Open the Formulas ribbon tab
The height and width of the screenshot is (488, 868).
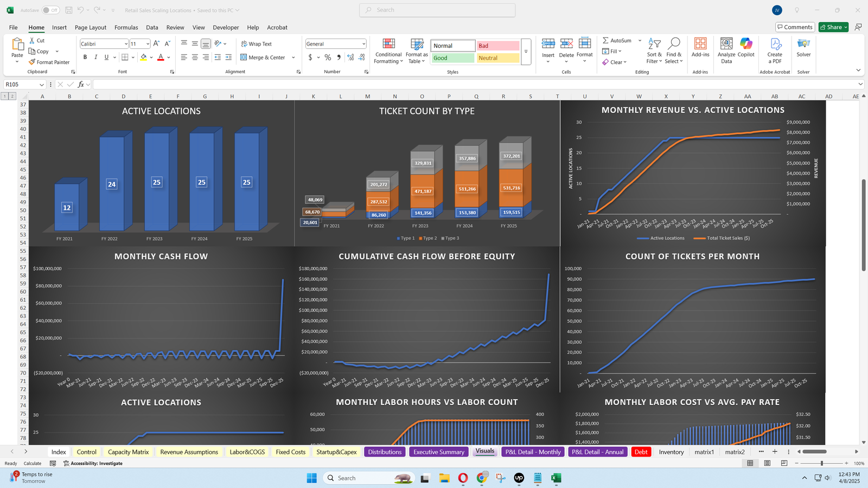[126, 28]
